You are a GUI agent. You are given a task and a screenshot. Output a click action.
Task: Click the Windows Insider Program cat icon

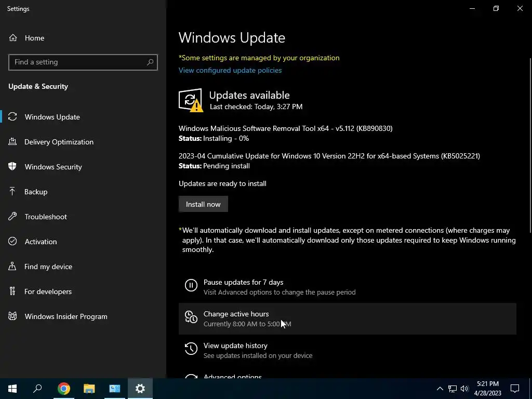click(x=12, y=316)
